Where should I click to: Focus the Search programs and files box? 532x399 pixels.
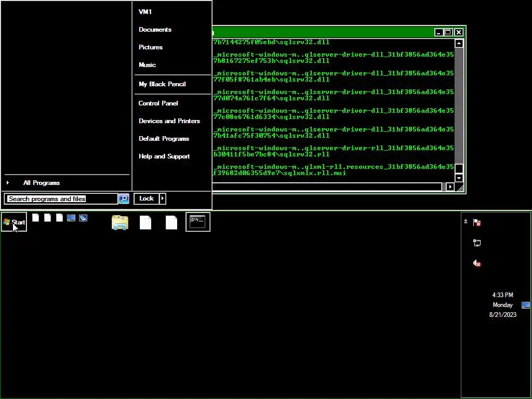pos(61,199)
